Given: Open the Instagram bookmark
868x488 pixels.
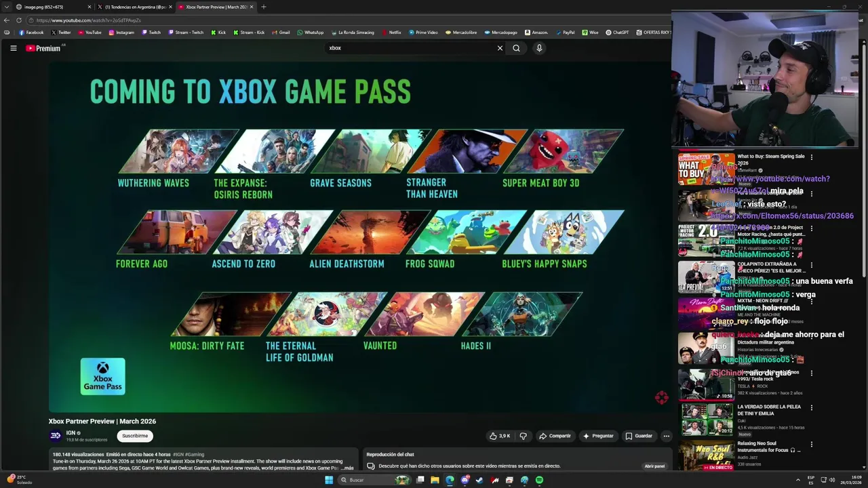Looking at the screenshot, I should click(121, 33).
